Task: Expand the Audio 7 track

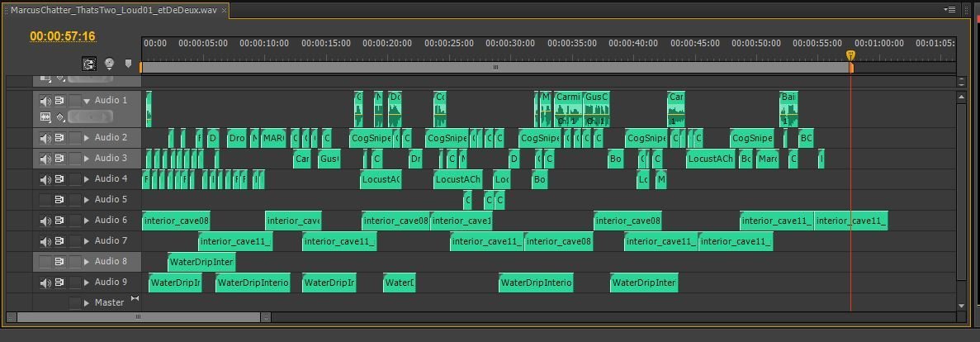Action: (x=87, y=241)
